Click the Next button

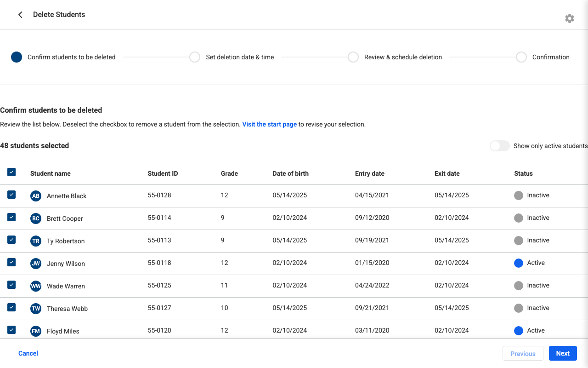(x=562, y=353)
